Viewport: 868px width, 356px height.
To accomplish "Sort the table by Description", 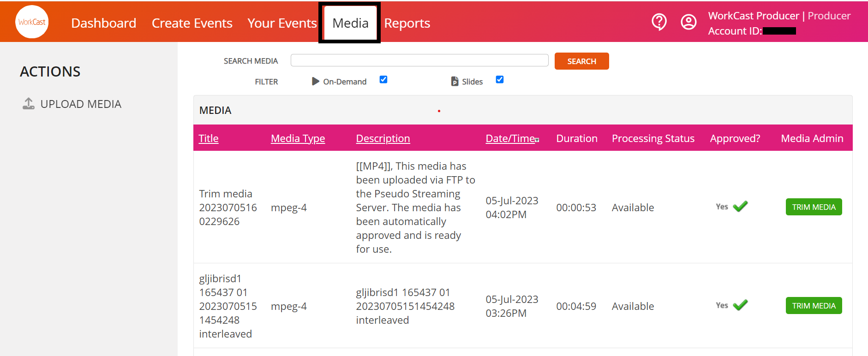I will 383,138.
